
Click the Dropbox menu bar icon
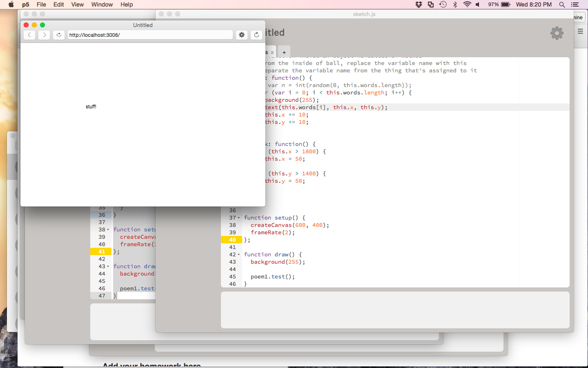419,4
